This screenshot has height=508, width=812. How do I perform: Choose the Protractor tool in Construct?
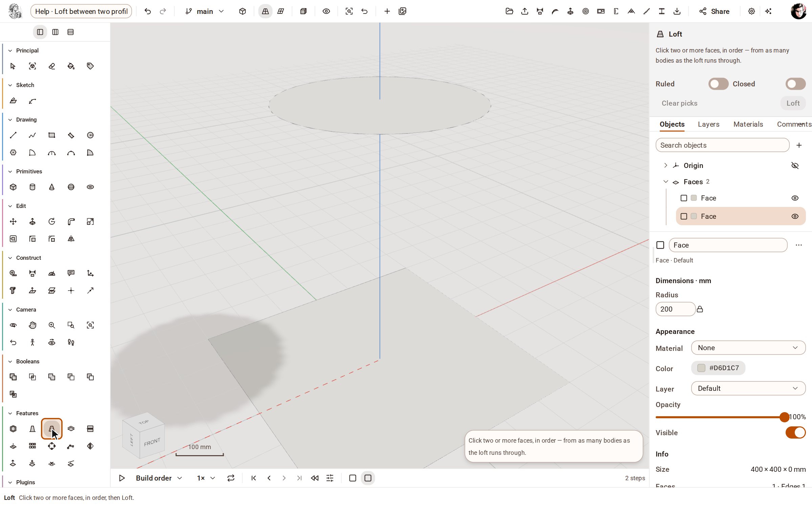tap(52, 273)
